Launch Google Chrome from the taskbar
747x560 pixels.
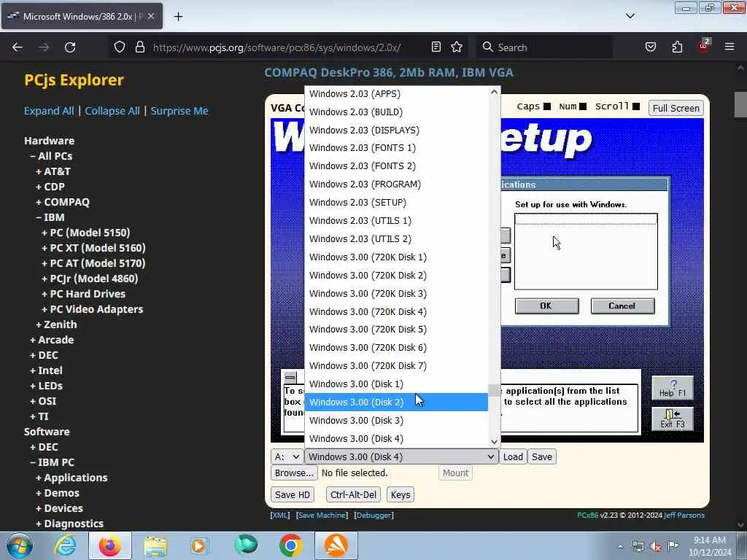pyautogui.click(x=290, y=545)
